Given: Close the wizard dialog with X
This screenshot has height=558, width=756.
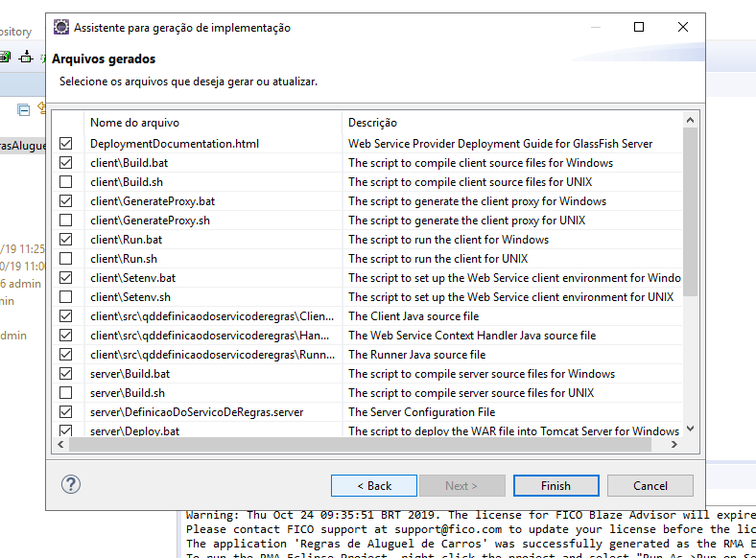Looking at the screenshot, I should (683, 27).
